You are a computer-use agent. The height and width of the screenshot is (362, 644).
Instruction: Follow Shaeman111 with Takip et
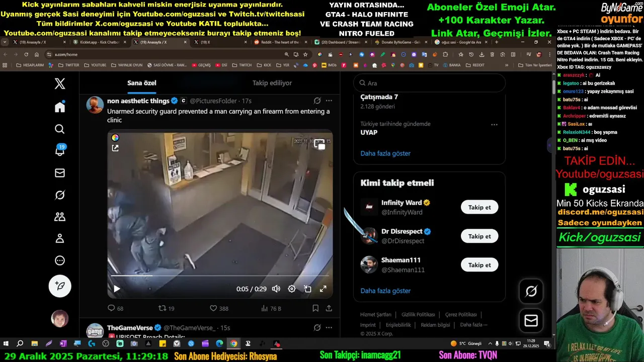[x=479, y=265]
